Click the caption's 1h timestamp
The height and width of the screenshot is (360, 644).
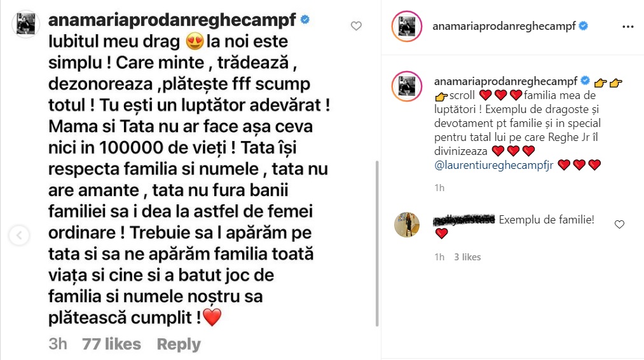click(x=439, y=188)
